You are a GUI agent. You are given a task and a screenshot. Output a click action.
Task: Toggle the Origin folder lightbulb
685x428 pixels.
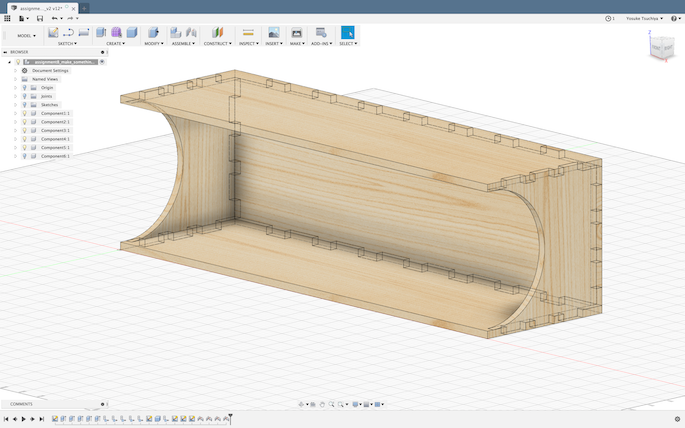[25, 88]
